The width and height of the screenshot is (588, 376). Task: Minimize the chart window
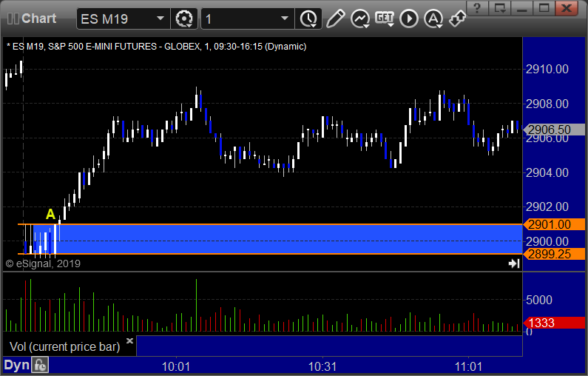coord(522,8)
